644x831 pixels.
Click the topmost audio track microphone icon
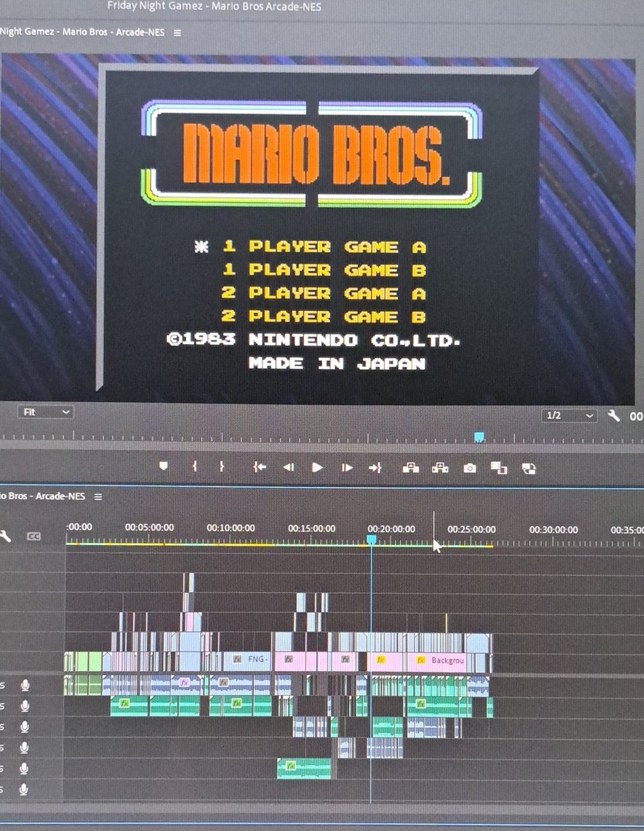point(25,686)
